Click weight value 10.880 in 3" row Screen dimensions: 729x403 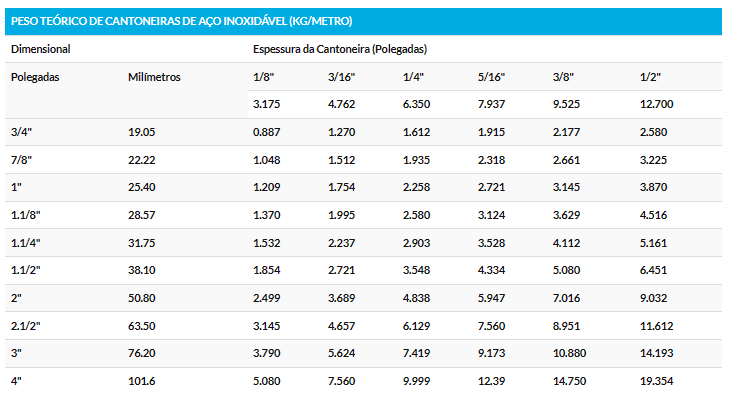point(569,353)
